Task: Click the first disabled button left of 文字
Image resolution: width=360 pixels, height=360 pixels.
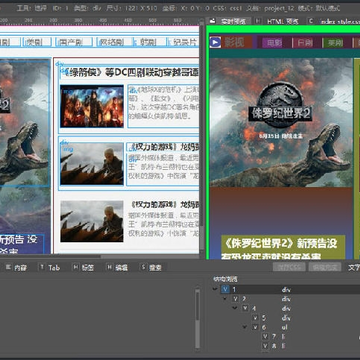Action: [x=289, y=267]
